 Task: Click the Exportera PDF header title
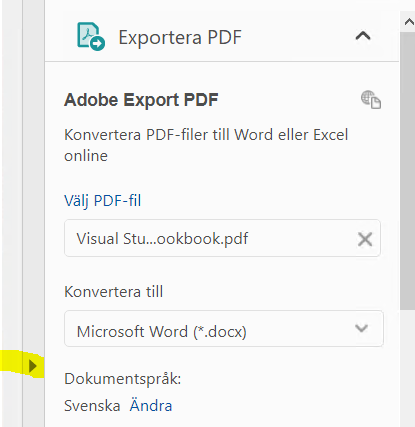click(x=180, y=37)
